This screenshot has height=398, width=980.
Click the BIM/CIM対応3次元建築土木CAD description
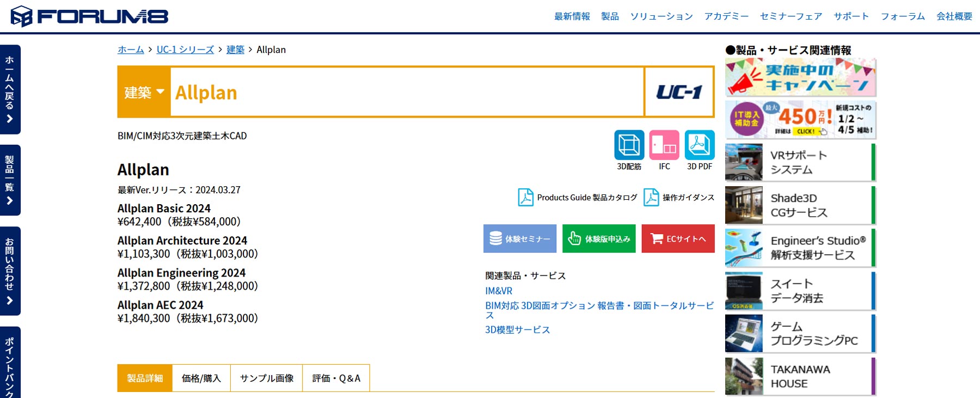[x=182, y=136]
